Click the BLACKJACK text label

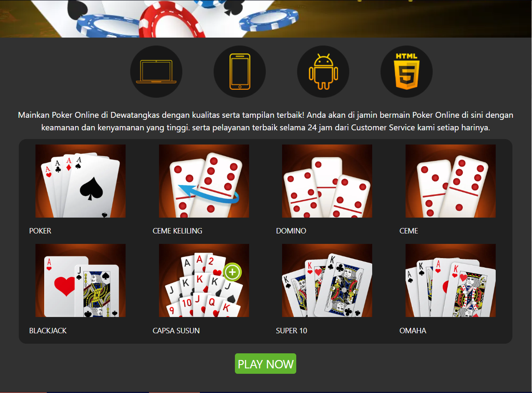48,330
